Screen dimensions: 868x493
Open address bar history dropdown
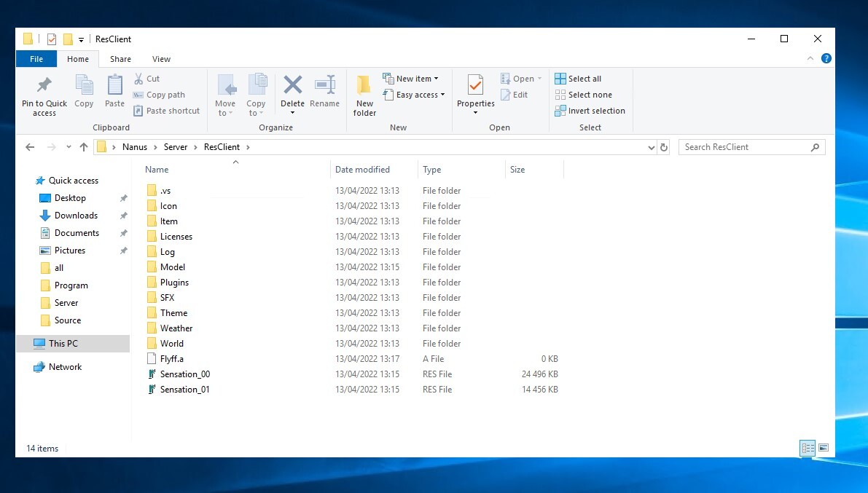(x=651, y=147)
